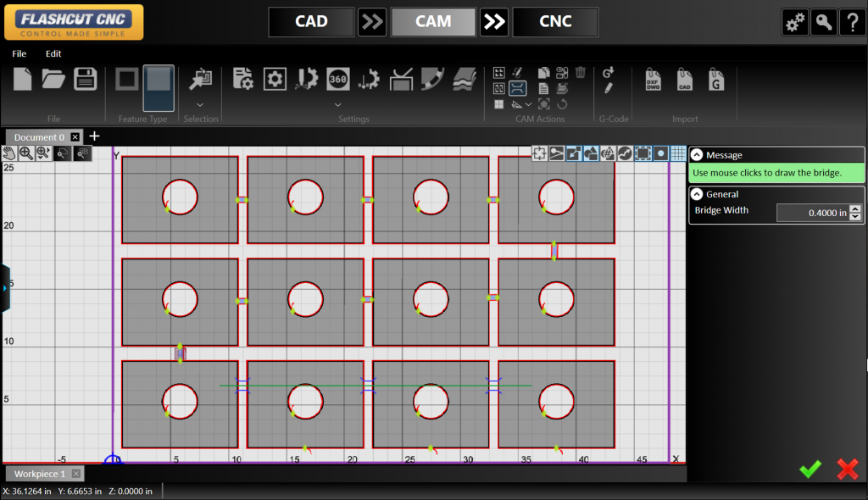Expand the Settings group chevron
The height and width of the screenshot is (500, 868).
point(337,104)
